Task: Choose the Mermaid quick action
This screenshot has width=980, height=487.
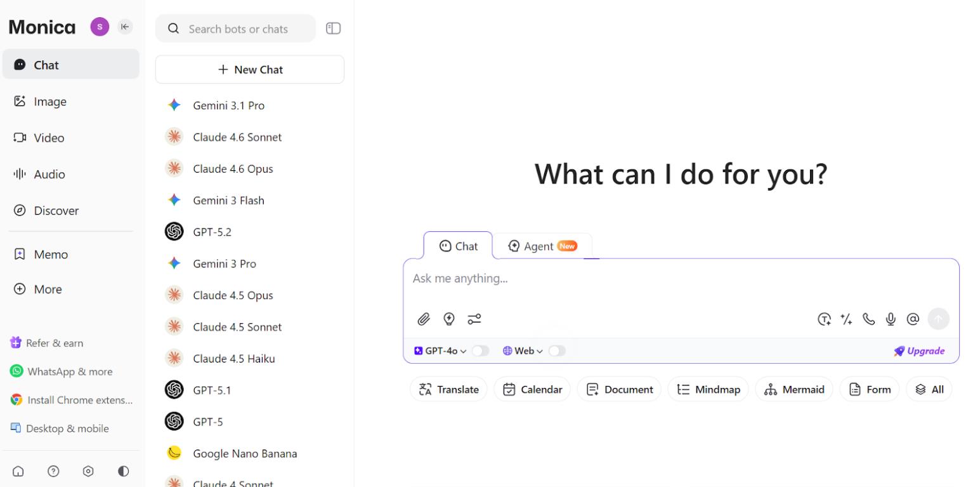Action: [794, 389]
